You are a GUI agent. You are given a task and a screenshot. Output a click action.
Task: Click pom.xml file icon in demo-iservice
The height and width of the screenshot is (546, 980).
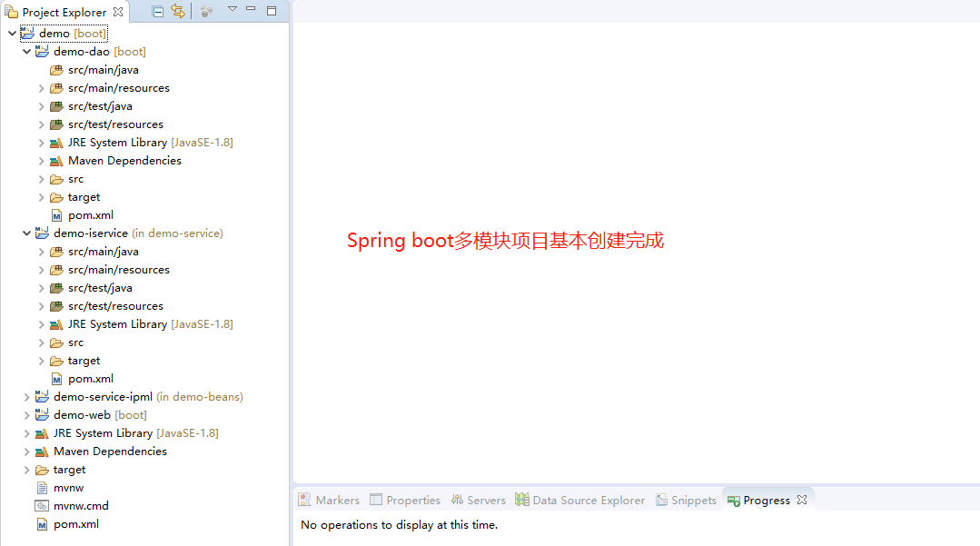[x=56, y=379]
